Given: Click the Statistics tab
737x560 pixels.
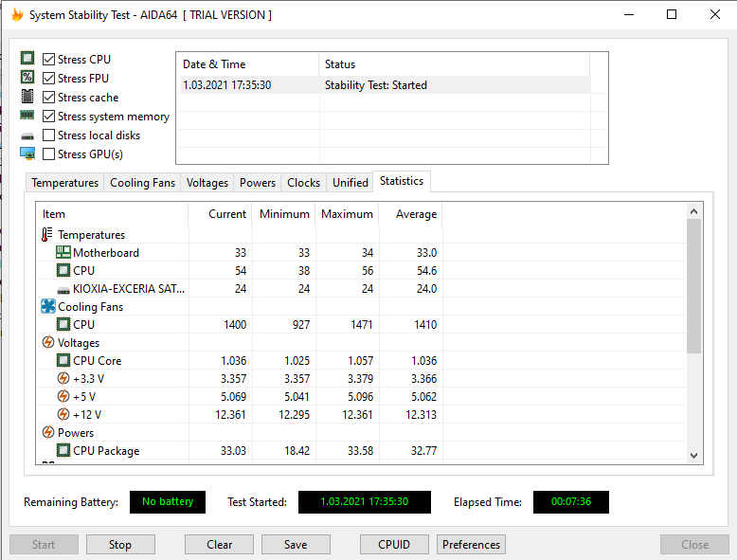Looking at the screenshot, I should pyautogui.click(x=402, y=182).
